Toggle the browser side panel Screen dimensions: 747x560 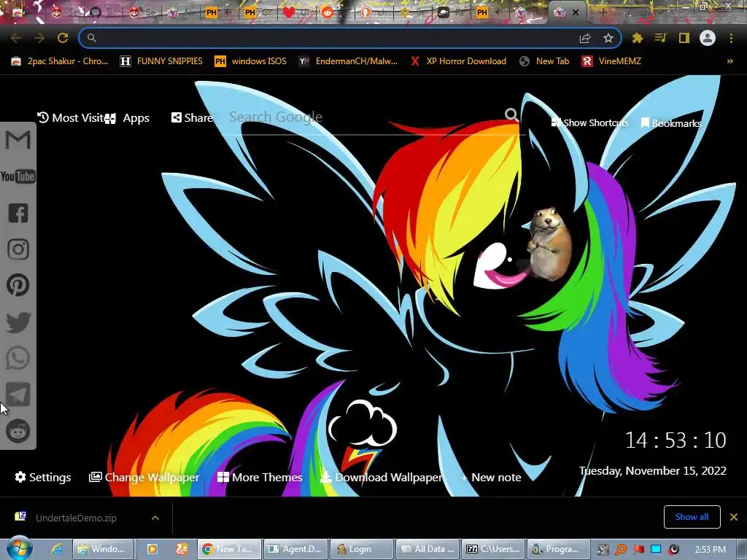pyautogui.click(x=684, y=38)
